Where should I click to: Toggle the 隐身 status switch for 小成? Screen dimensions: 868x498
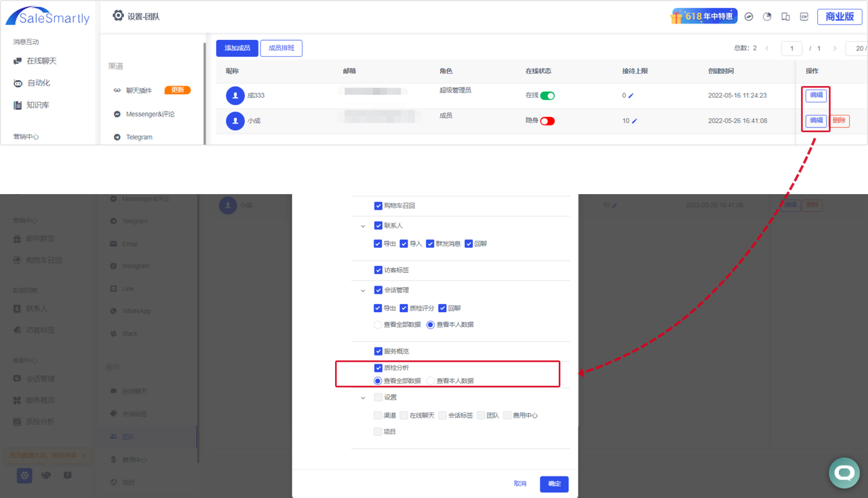(x=547, y=121)
